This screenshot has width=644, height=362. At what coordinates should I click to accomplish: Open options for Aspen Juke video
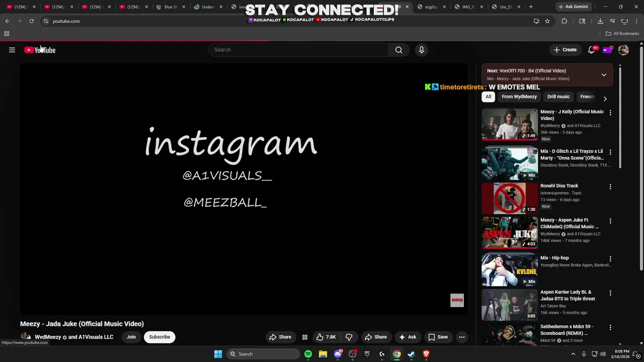pos(610,221)
